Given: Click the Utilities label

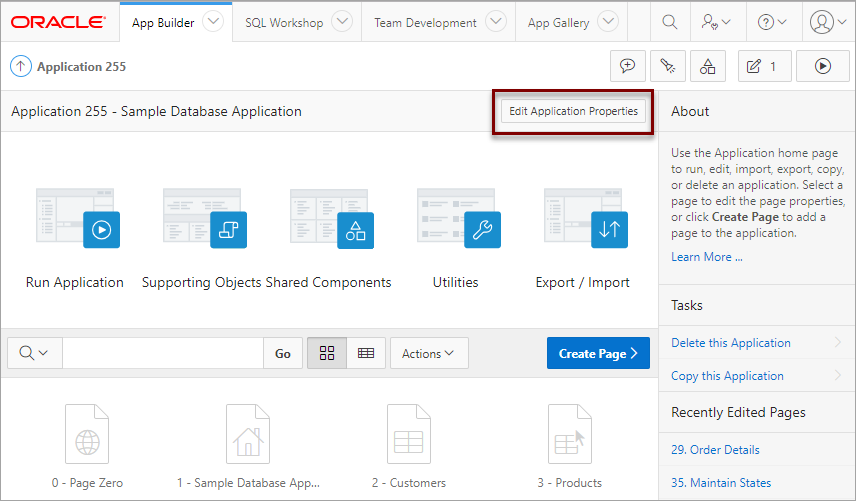Looking at the screenshot, I should tap(455, 282).
